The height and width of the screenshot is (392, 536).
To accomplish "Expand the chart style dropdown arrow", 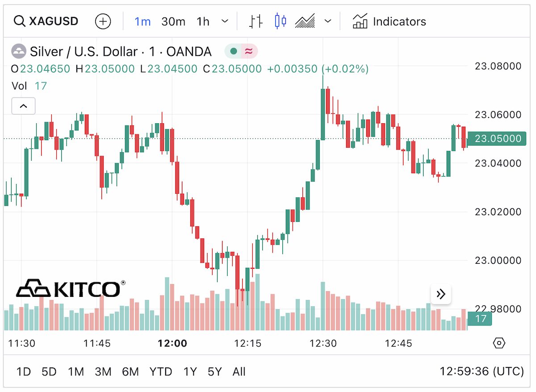I will click(x=328, y=21).
